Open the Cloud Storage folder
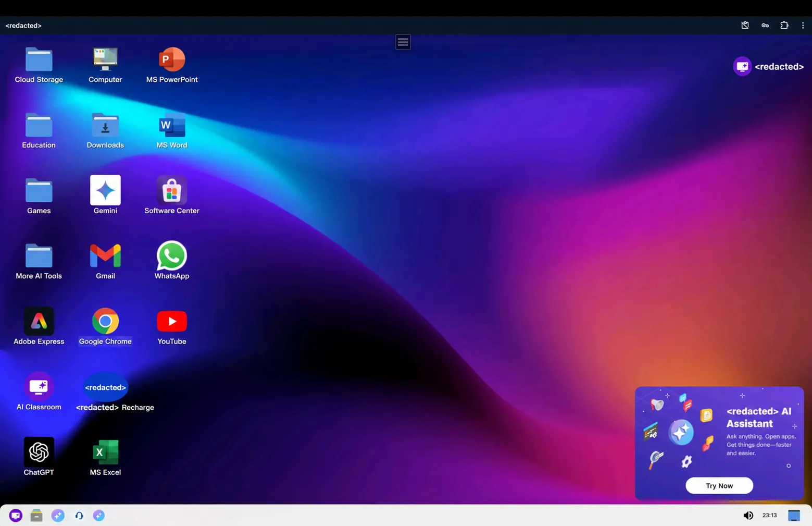The image size is (812, 526). [x=39, y=65]
